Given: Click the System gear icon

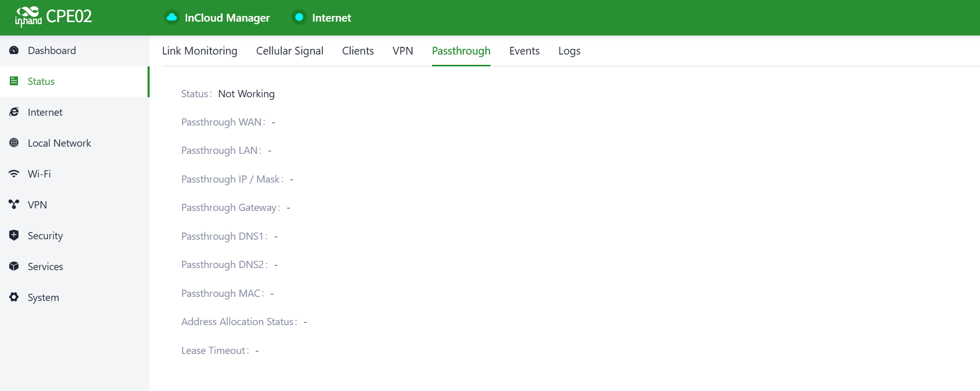Looking at the screenshot, I should tap(14, 297).
